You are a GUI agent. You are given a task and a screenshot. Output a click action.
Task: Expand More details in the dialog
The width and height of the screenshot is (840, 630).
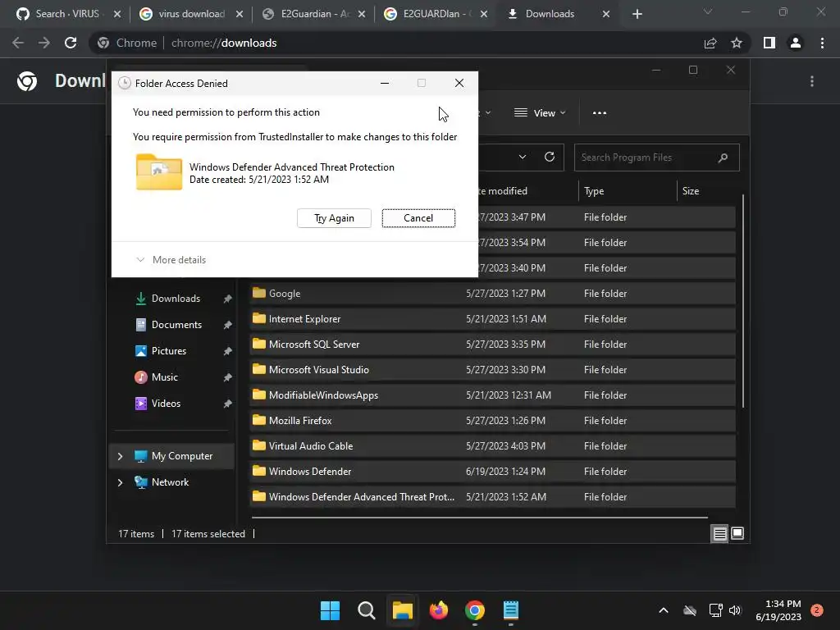pos(171,260)
